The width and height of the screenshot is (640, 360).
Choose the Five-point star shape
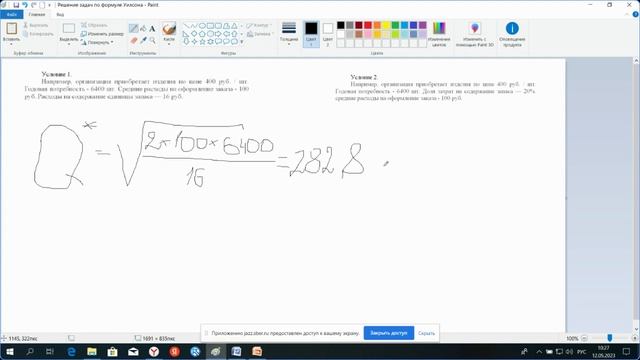click(x=202, y=42)
